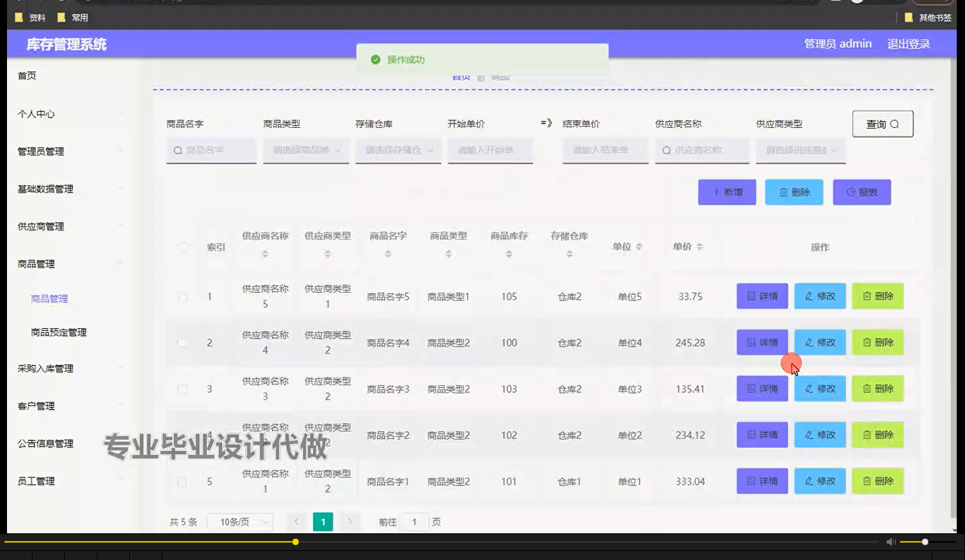
Task: Click 退出登录 at top right
Action: tap(908, 43)
